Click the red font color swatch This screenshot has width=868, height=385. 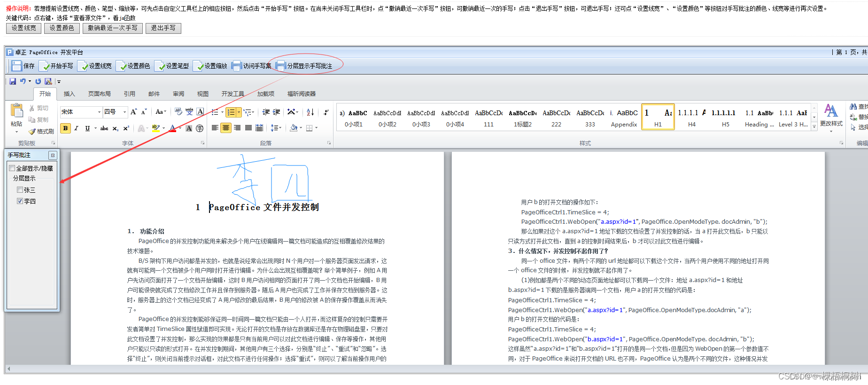click(x=173, y=128)
